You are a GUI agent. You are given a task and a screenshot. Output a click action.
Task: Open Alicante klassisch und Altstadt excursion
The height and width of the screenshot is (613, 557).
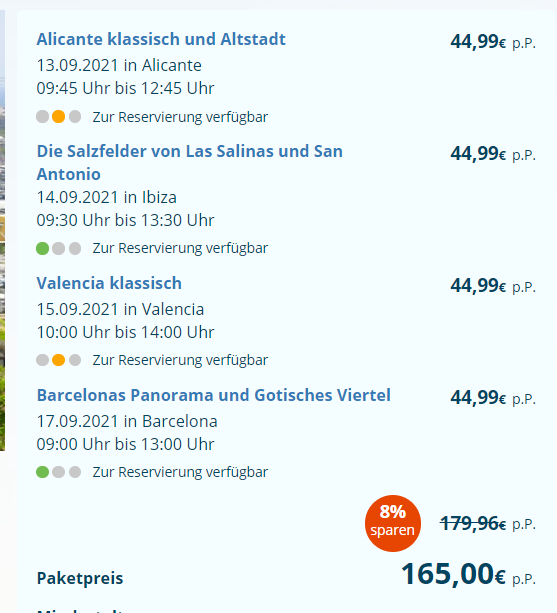(161, 39)
